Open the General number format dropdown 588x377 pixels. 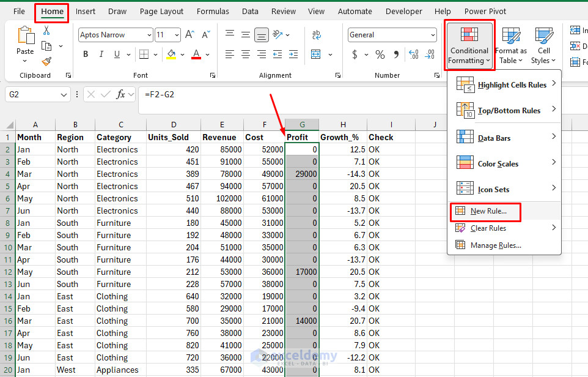click(x=433, y=35)
